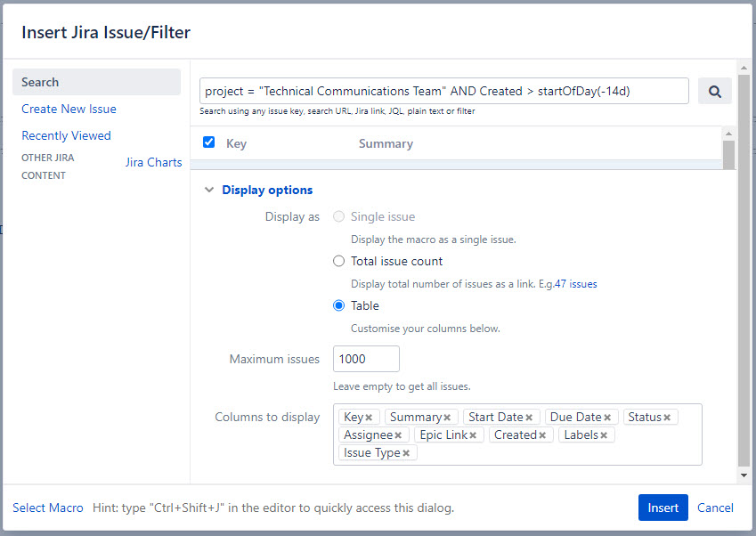Screen dimensions: 756x536
Task: Collapse the Display options section
Action: click(209, 190)
